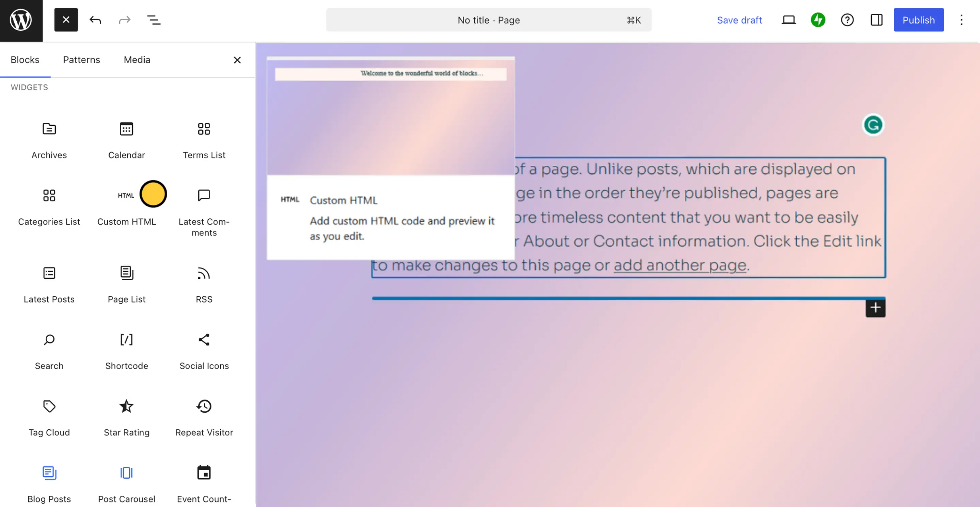Switch to the Patterns tab

(81, 60)
